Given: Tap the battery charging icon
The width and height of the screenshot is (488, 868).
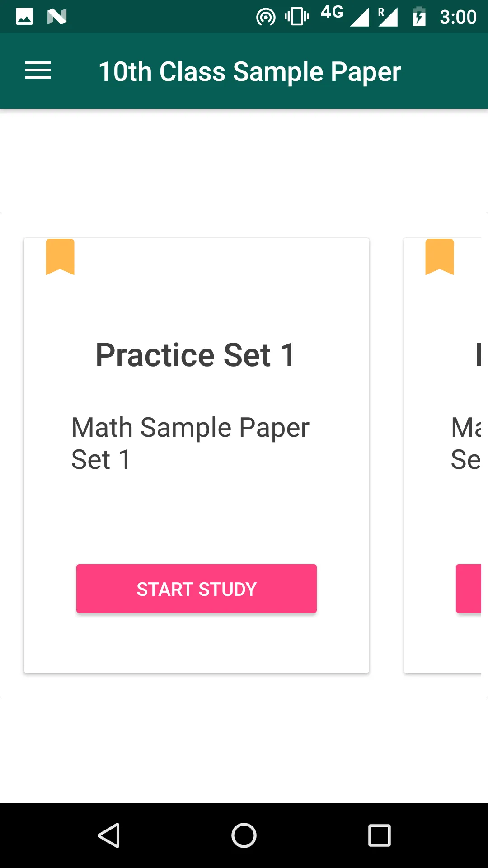Looking at the screenshot, I should pyautogui.click(x=419, y=17).
